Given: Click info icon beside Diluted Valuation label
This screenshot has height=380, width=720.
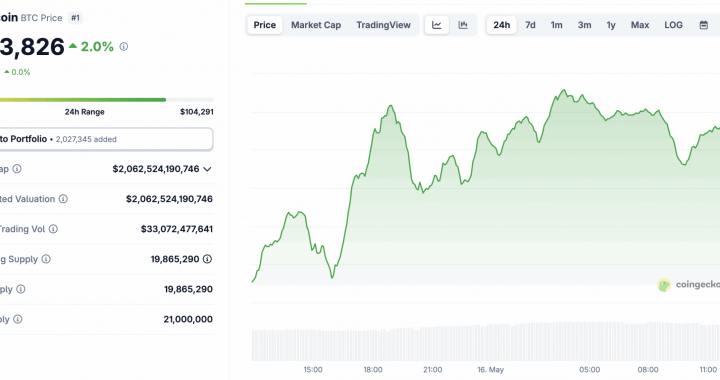Looking at the screenshot, I should point(63,199).
